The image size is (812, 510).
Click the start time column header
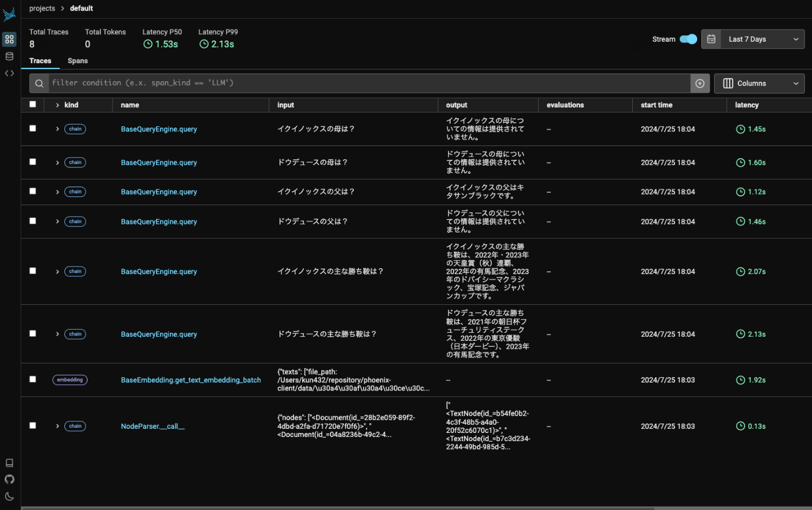(657, 105)
